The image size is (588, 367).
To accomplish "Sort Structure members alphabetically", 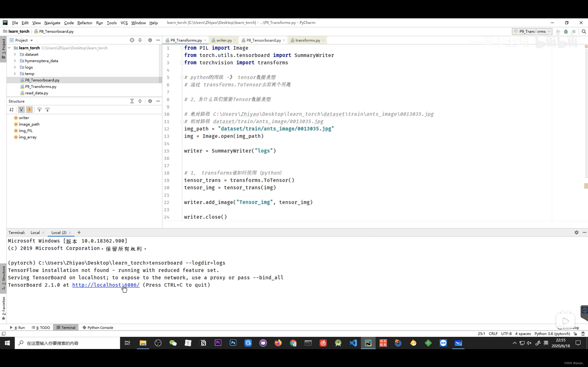I will point(11,109).
